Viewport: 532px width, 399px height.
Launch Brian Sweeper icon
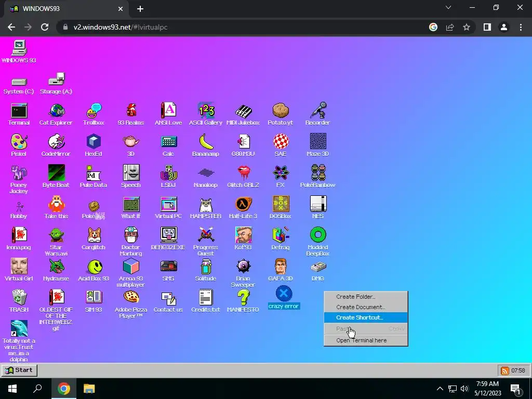pyautogui.click(x=243, y=273)
